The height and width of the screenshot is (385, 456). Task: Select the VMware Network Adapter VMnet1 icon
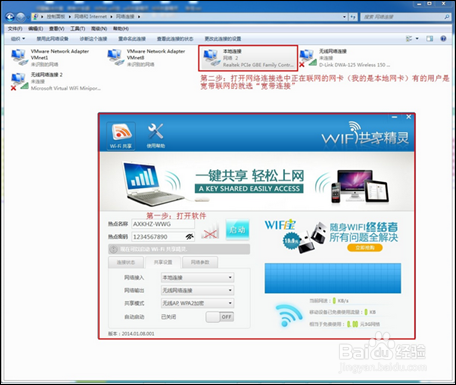tap(19, 57)
